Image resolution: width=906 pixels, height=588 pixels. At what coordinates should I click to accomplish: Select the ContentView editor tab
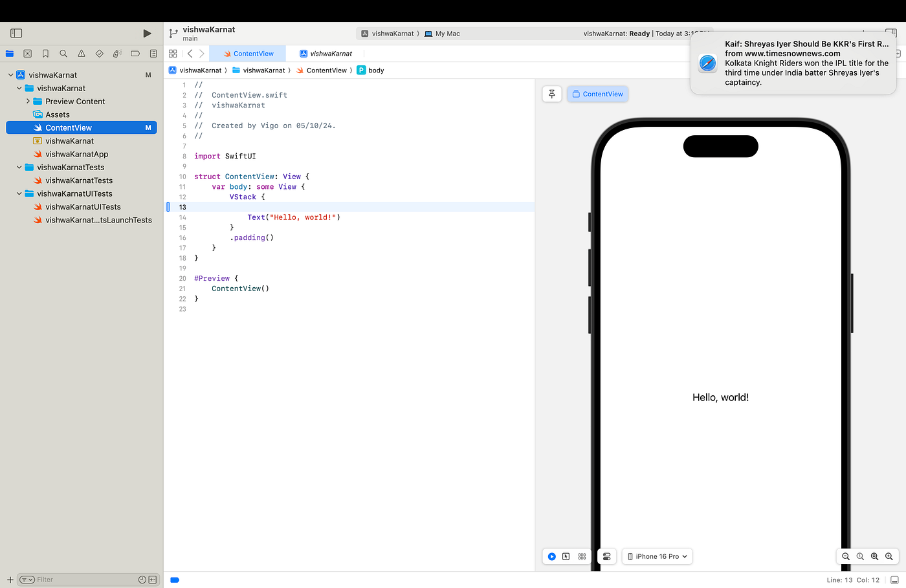(249, 54)
